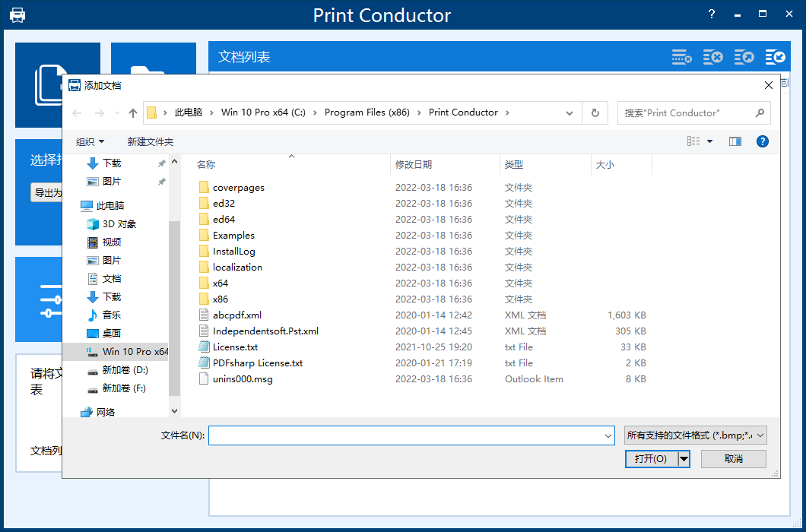This screenshot has height=532, width=806.
Task: Click 新建文件夹 in the toolbar
Action: point(151,141)
